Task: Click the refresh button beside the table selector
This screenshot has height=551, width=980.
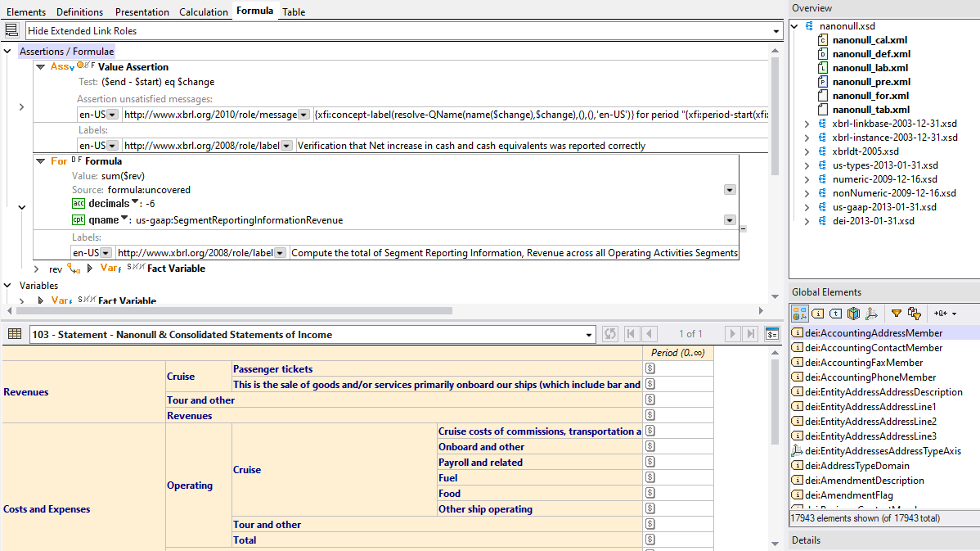Action: click(610, 333)
